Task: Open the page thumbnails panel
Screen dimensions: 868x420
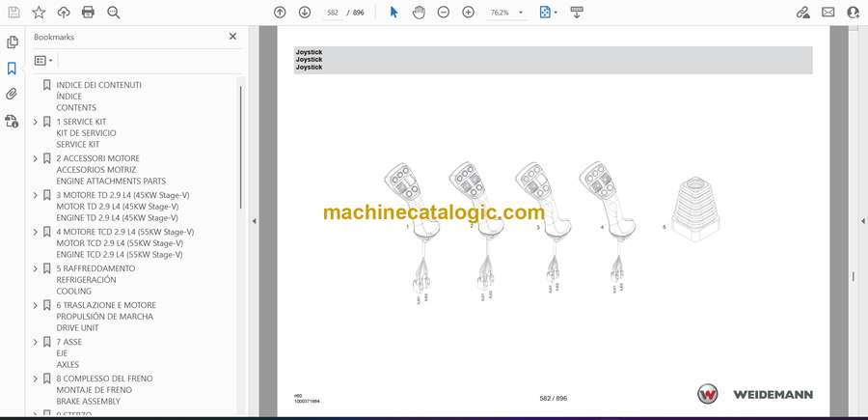Action: (x=13, y=42)
